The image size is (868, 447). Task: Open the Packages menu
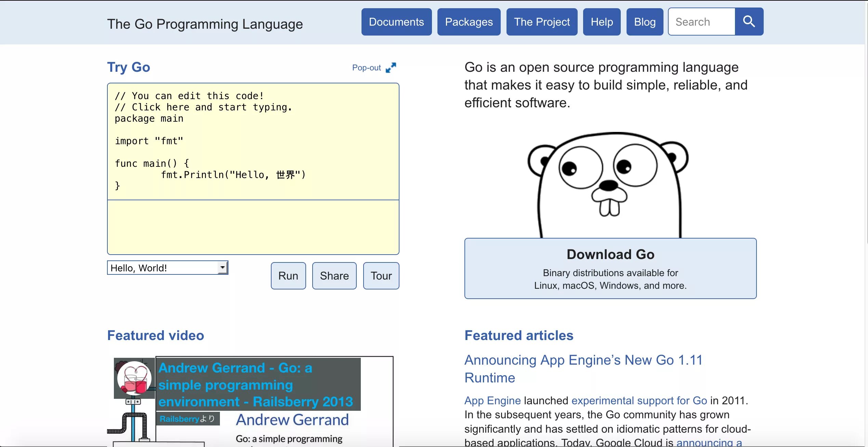469,22
